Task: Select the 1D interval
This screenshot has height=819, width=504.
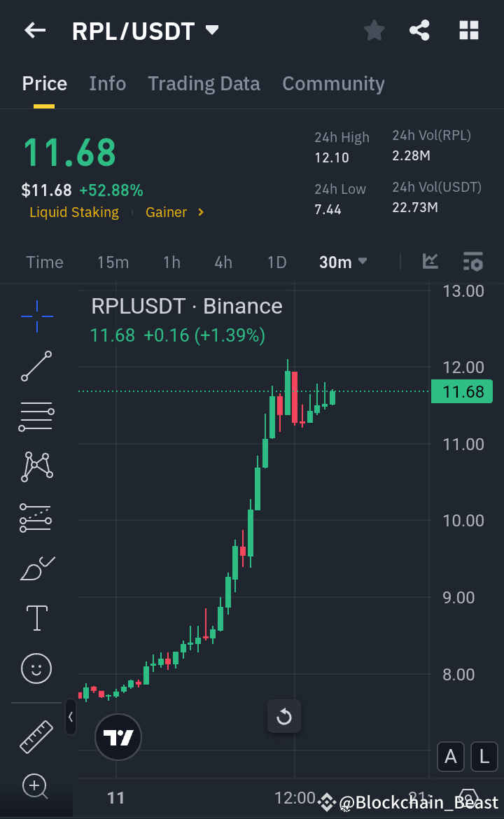Action: tap(276, 262)
